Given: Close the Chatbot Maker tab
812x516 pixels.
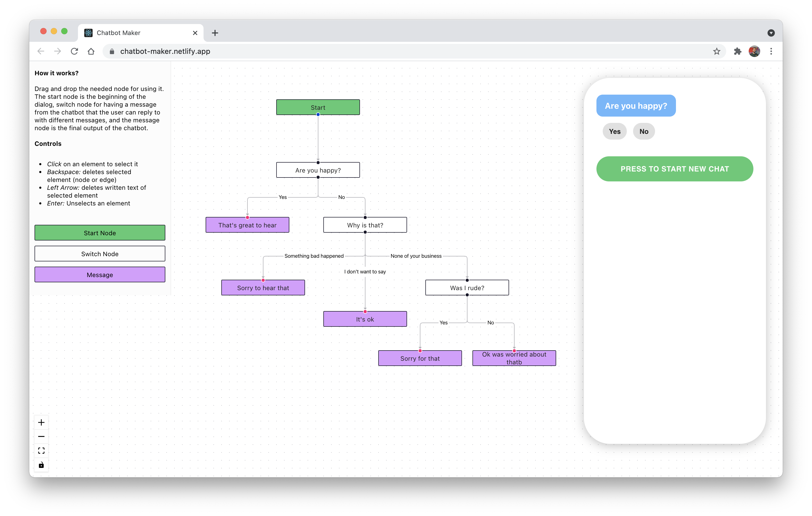Looking at the screenshot, I should point(195,33).
